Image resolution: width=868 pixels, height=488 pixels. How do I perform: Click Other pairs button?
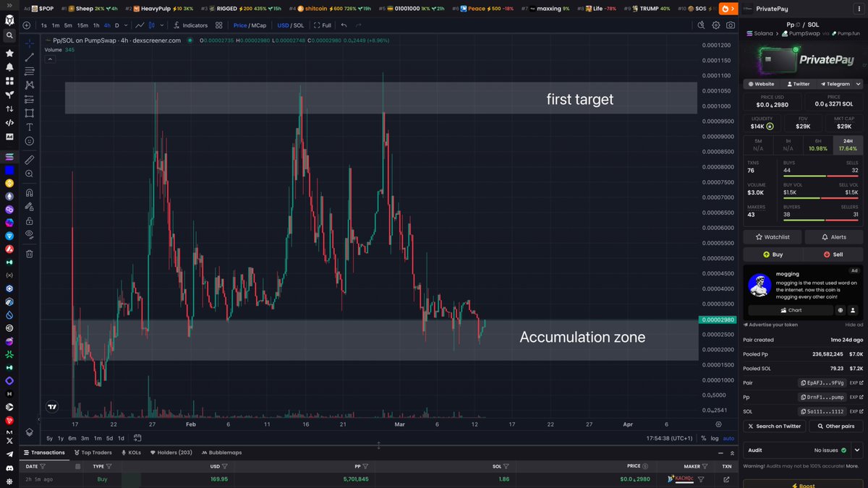click(835, 426)
